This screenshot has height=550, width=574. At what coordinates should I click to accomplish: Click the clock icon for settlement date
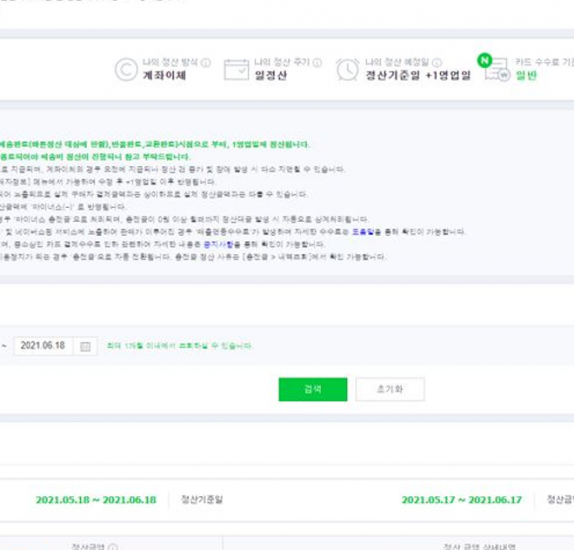pyautogui.click(x=347, y=69)
